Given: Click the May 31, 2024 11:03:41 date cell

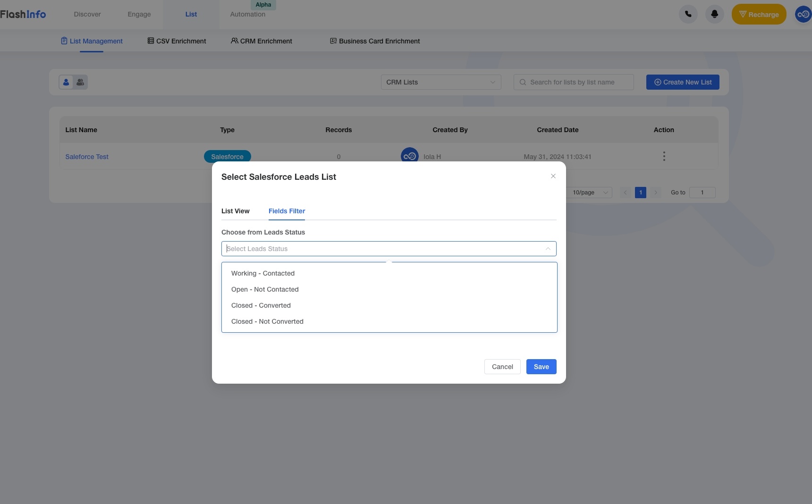Looking at the screenshot, I should (557, 157).
